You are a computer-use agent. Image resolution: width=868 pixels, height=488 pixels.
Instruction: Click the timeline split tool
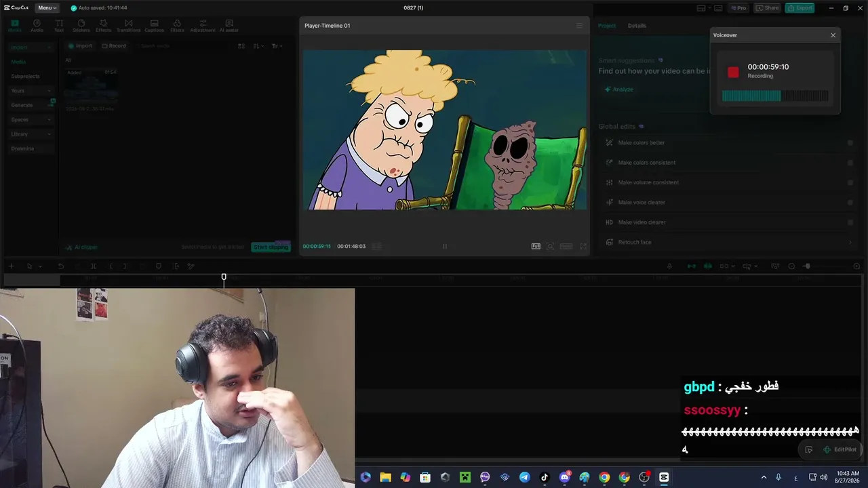[94, 266]
